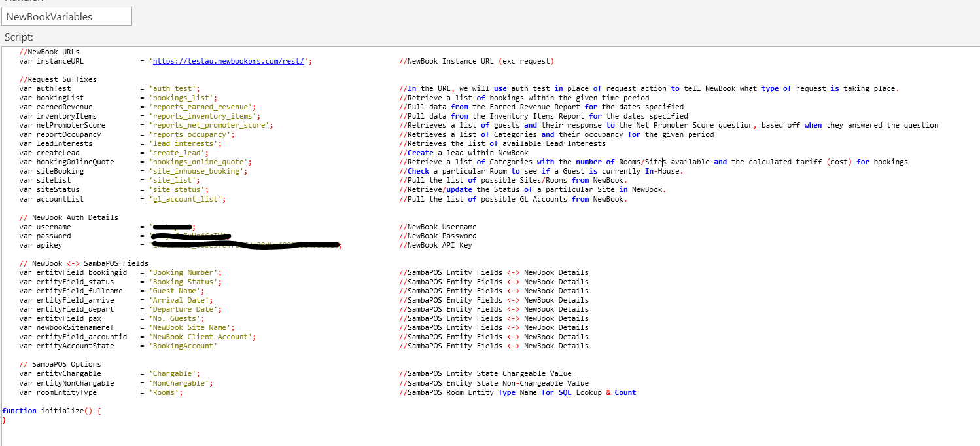Click the '//NewBook URLs' comment line

[x=50, y=52]
